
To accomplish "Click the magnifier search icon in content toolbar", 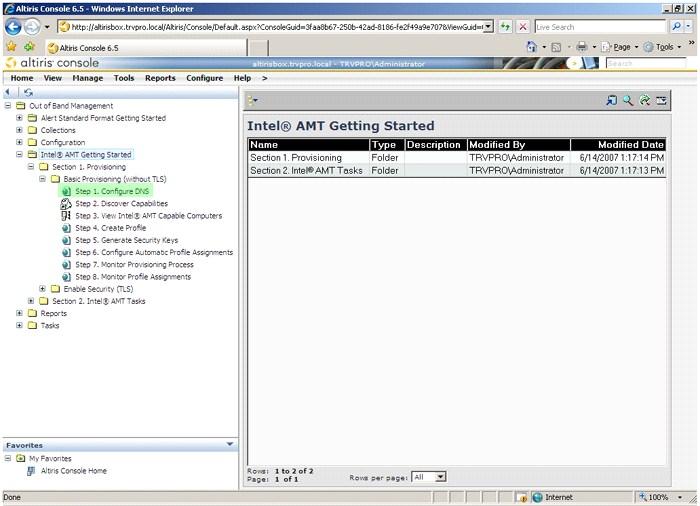I will [x=628, y=100].
